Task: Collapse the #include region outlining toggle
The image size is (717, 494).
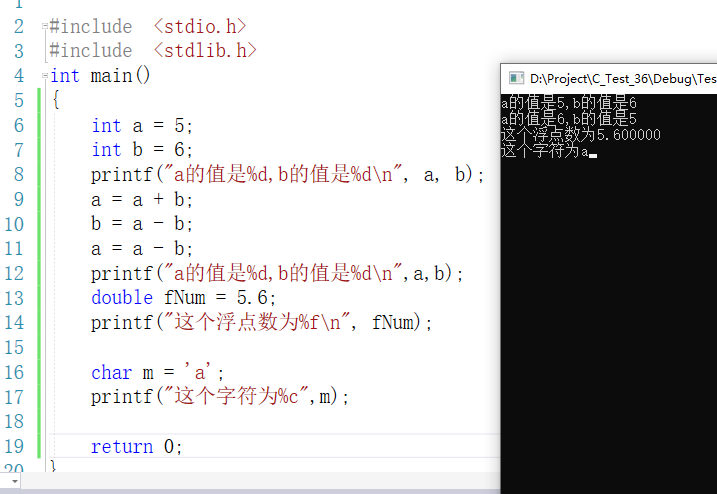Action: (45, 27)
